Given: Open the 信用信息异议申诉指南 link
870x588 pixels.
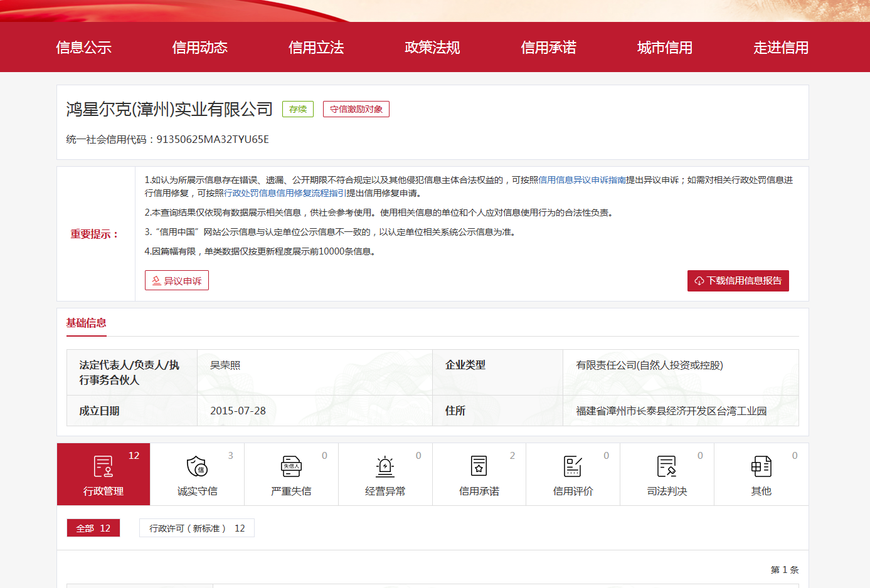Looking at the screenshot, I should point(582,180).
